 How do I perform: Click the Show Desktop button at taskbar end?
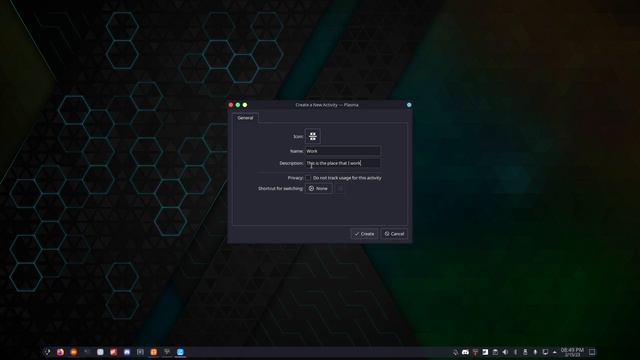click(592, 352)
